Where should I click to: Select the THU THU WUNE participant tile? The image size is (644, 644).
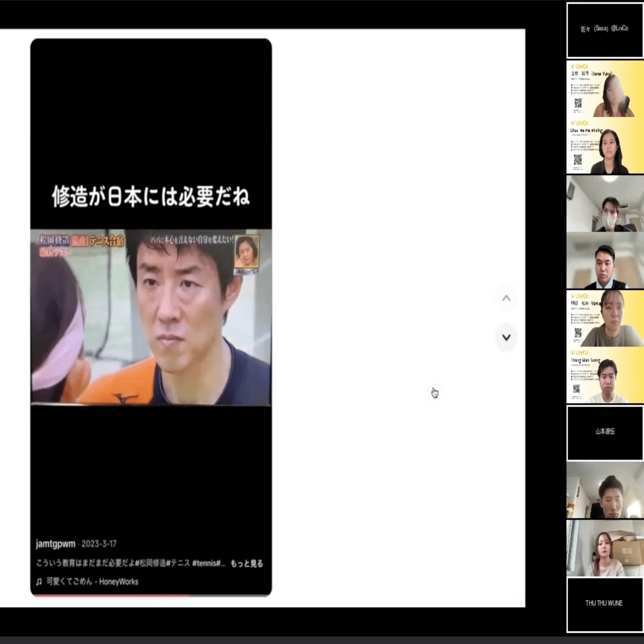[605, 604]
